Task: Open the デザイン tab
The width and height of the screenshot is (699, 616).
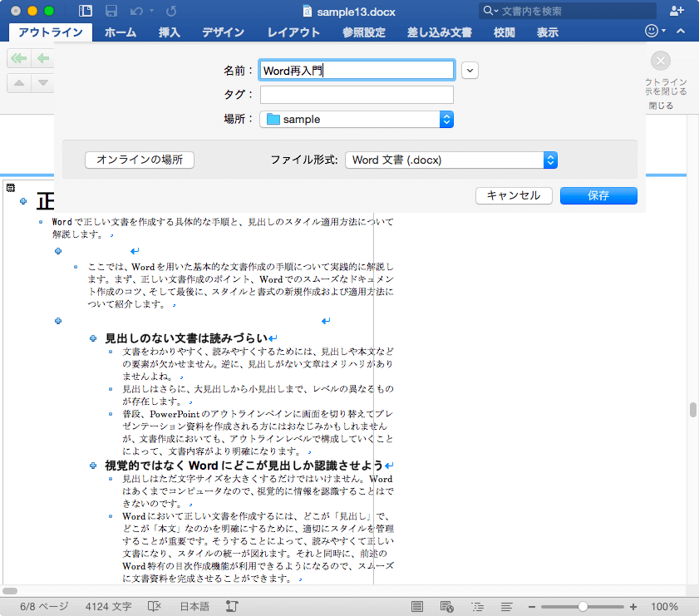Action: coord(224,32)
